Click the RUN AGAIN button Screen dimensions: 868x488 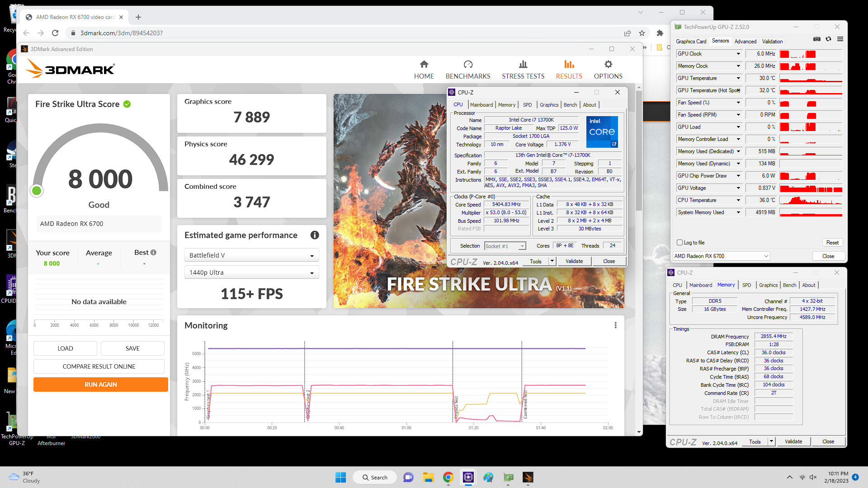[x=101, y=385]
